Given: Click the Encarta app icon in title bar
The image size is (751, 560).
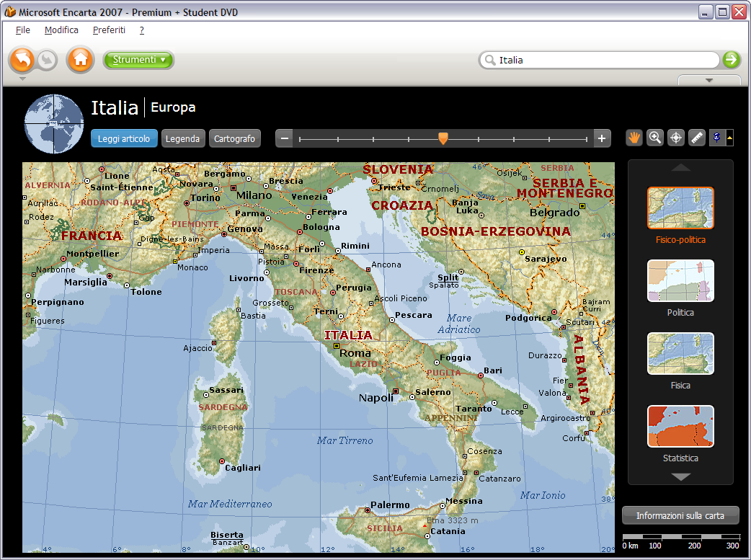Looking at the screenshot, I should pyautogui.click(x=10, y=12).
